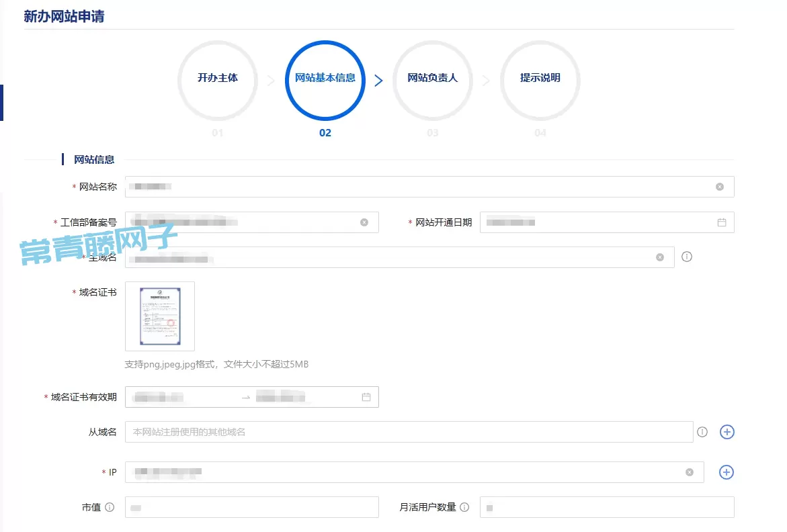Image resolution: width=787 pixels, height=532 pixels.
Task: Select the current step 网站基本信息
Action: tap(325, 78)
